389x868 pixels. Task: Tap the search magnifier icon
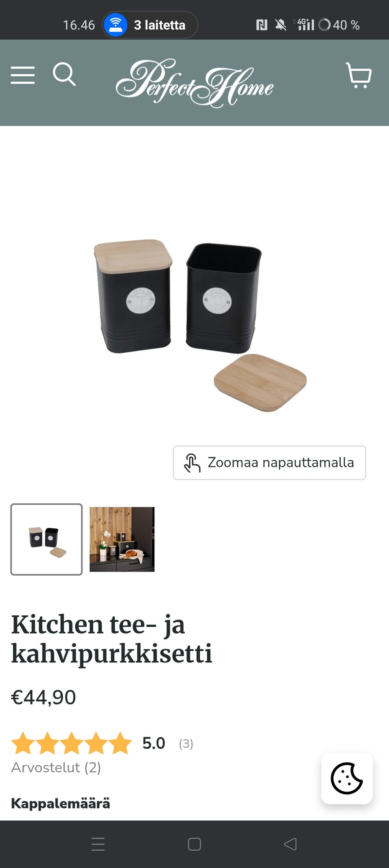(x=64, y=74)
